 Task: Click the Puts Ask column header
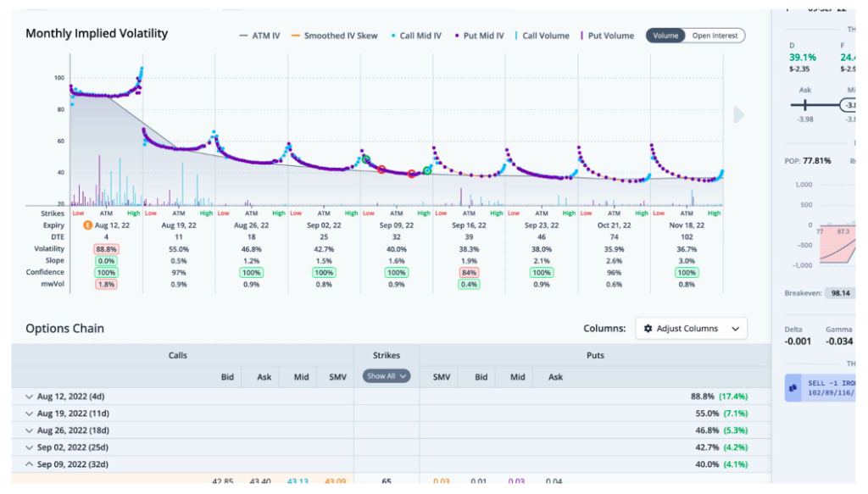point(555,377)
